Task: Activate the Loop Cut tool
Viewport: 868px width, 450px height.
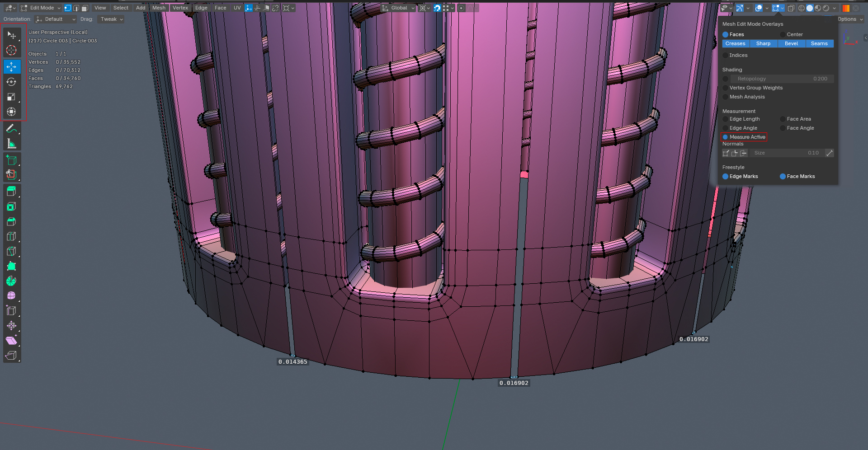Action: tap(12, 236)
